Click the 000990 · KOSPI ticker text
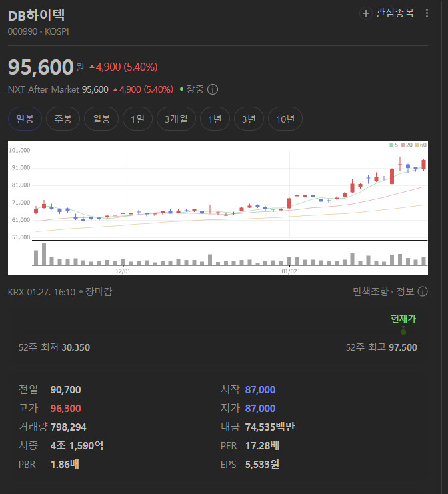The width and height of the screenshot is (448, 494). pyautogui.click(x=39, y=31)
